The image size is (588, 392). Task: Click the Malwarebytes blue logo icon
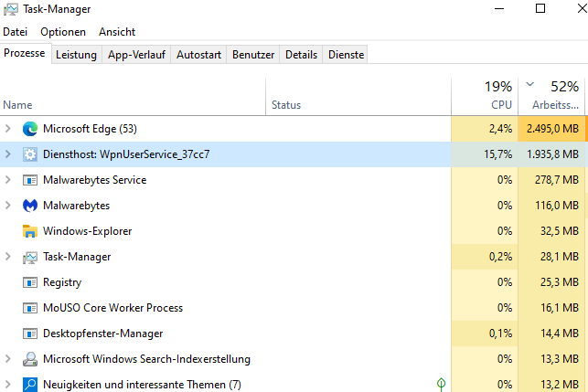click(x=29, y=206)
